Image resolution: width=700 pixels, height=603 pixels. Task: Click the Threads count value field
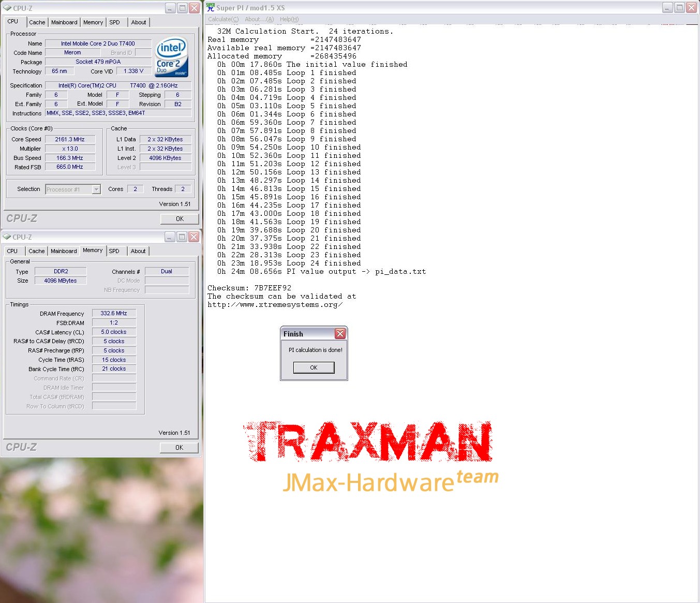click(x=183, y=189)
